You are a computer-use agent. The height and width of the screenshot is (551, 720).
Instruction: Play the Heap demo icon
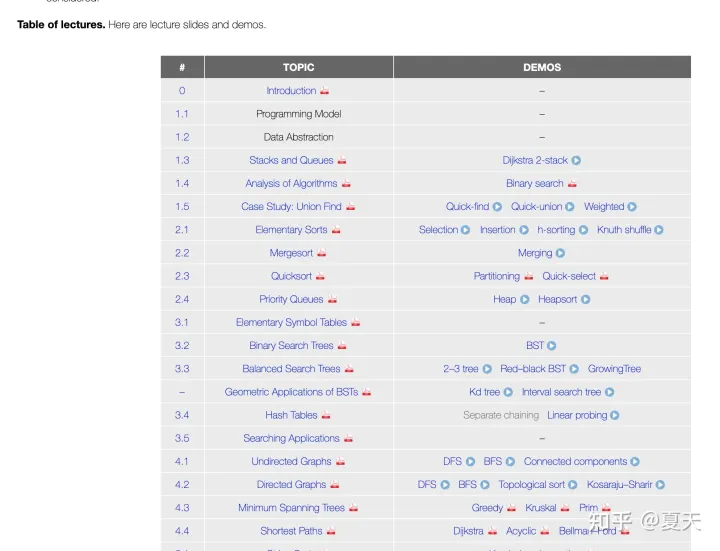click(524, 299)
